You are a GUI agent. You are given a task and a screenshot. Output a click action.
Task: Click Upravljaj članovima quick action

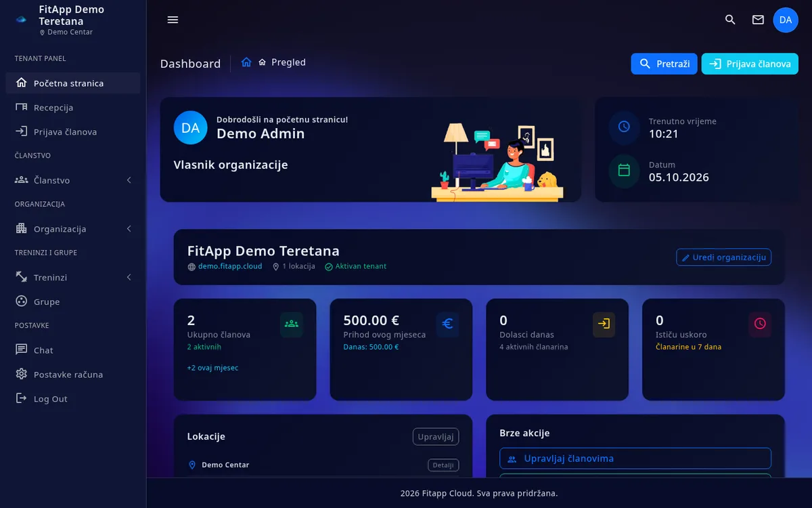pyautogui.click(x=635, y=459)
